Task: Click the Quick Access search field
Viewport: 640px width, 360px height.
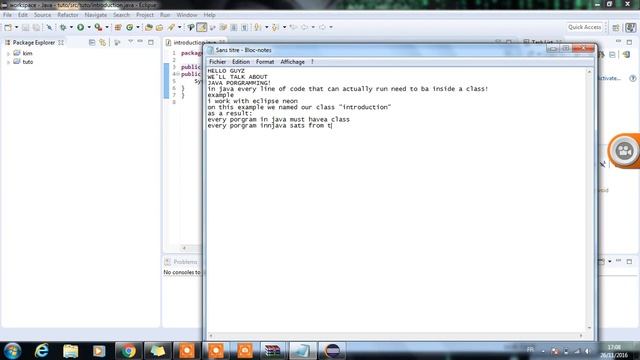Action: tap(584, 27)
